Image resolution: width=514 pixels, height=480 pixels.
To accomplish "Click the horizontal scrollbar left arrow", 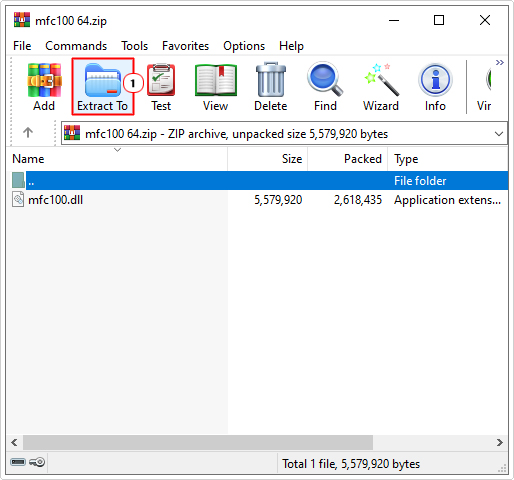I will coord(14,443).
